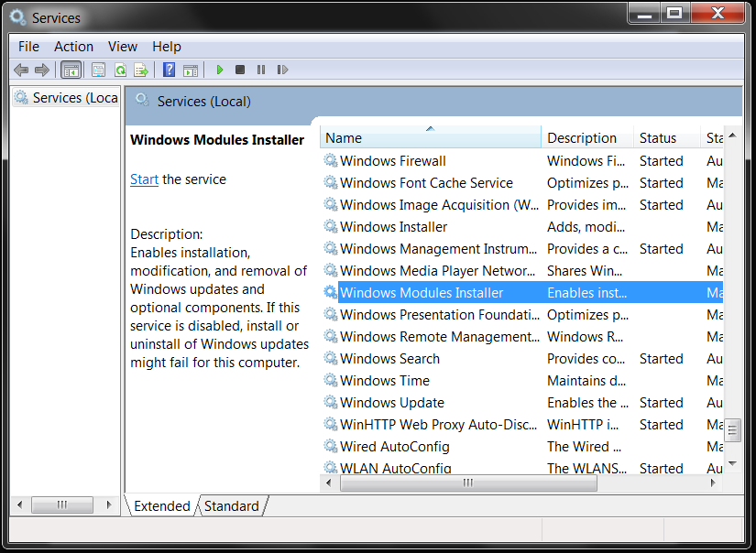Select Windows Management Instrumentation service row
Viewport: 756px width, 553px height.
pyautogui.click(x=521, y=248)
